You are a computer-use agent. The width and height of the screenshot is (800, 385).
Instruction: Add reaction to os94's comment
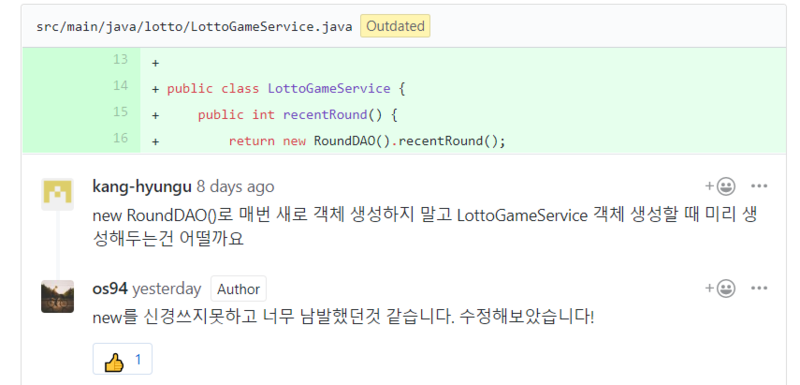pyautogui.click(x=720, y=289)
